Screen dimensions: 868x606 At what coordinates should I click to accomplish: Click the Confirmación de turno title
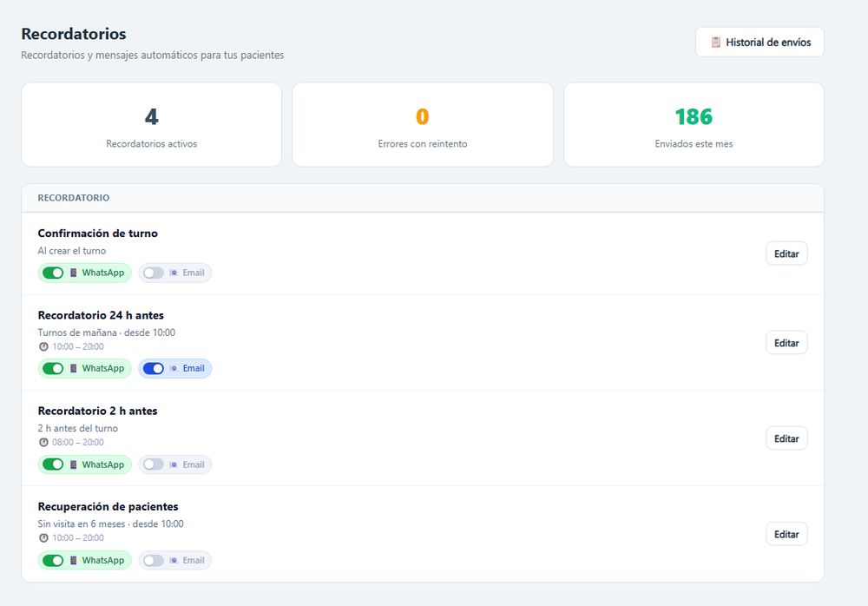click(97, 234)
